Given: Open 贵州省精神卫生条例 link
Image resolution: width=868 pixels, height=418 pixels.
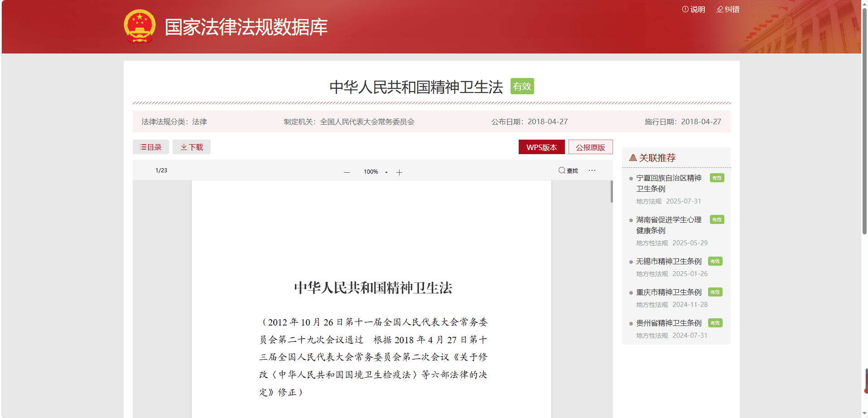Looking at the screenshot, I should [669, 323].
